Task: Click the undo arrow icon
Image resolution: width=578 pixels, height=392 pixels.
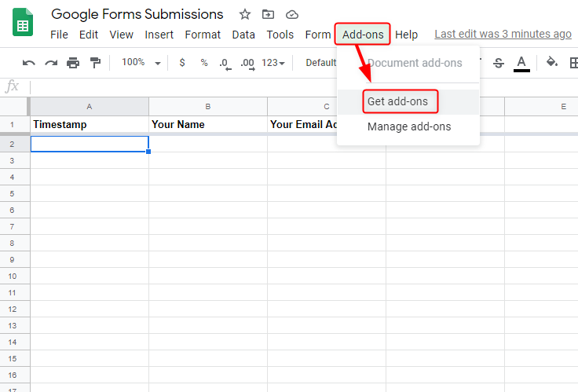Action: tap(29, 63)
